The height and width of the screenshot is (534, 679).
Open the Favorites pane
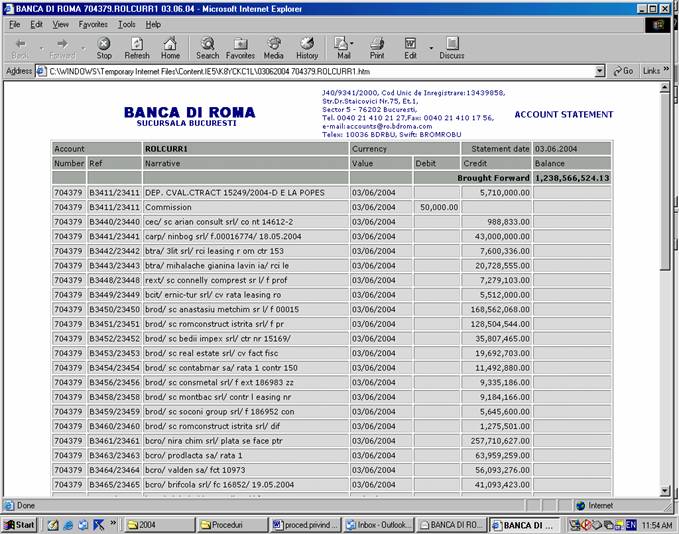click(x=240, y=48)
